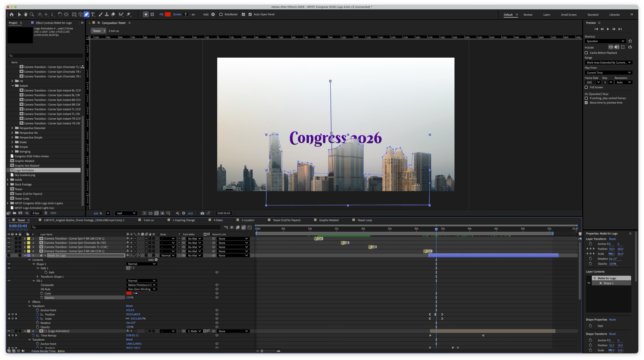Click Reset next to Layer Transform
The height and width of the screenshot is (360, 644).
[612, 239]
